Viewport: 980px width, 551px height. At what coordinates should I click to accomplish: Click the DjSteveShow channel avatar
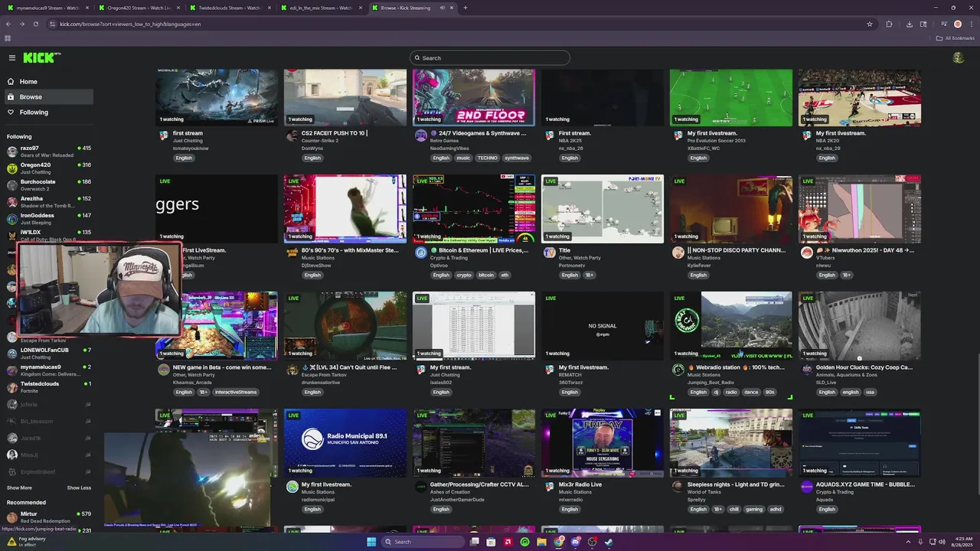292,253
